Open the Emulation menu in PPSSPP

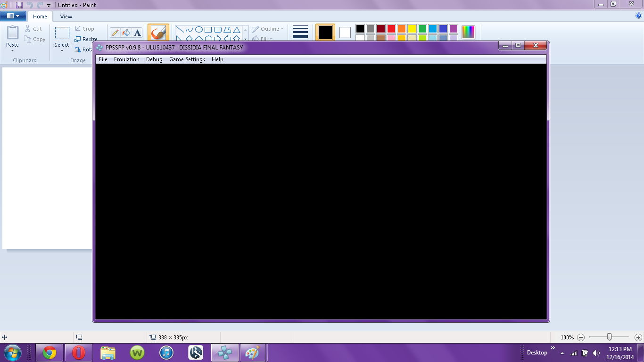[x=126, y=59]
